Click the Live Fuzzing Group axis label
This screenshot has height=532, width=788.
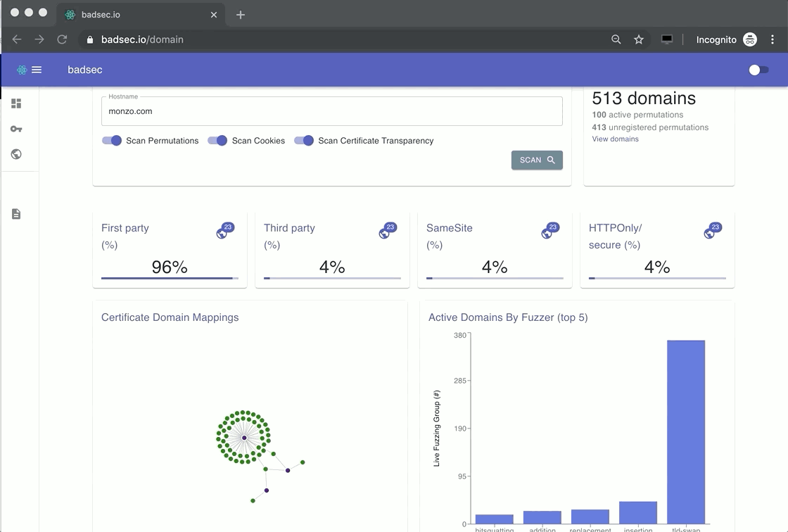click(436, 429)
